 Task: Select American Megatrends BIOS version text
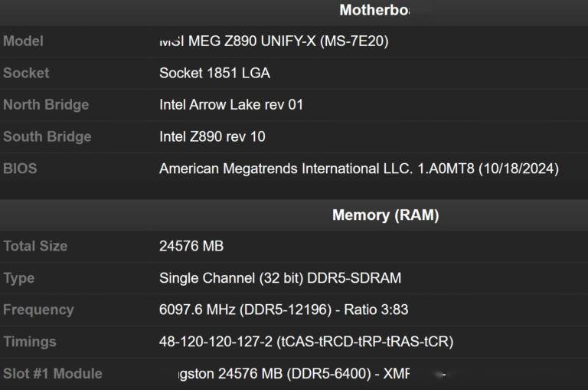pyautogui.click(x=359, y=169)
